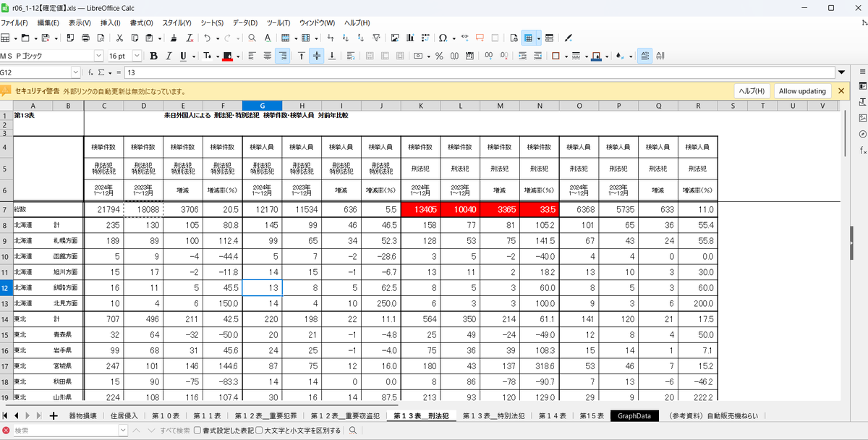Switch to 住居侵入 sheet tab
This screenshot has height=440, width=868.
click(x=123, y=416)
